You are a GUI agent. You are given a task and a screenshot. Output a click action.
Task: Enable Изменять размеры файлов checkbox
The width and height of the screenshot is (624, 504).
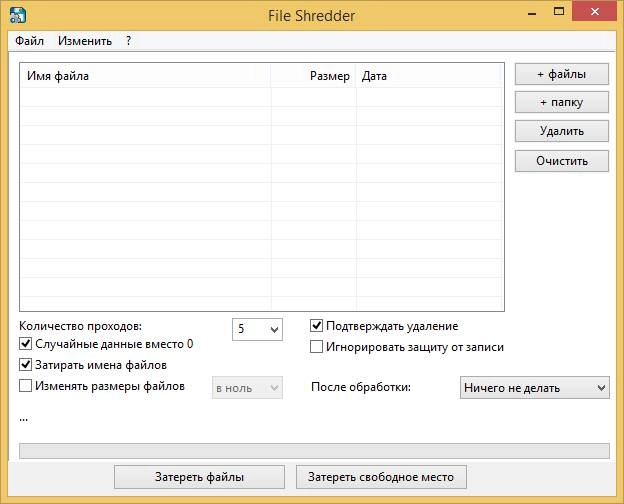(25, 386)
